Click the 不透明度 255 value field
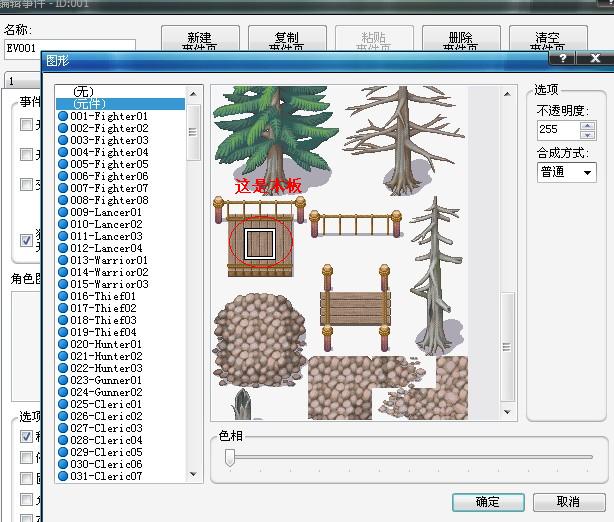 click(x=558, y=130)
